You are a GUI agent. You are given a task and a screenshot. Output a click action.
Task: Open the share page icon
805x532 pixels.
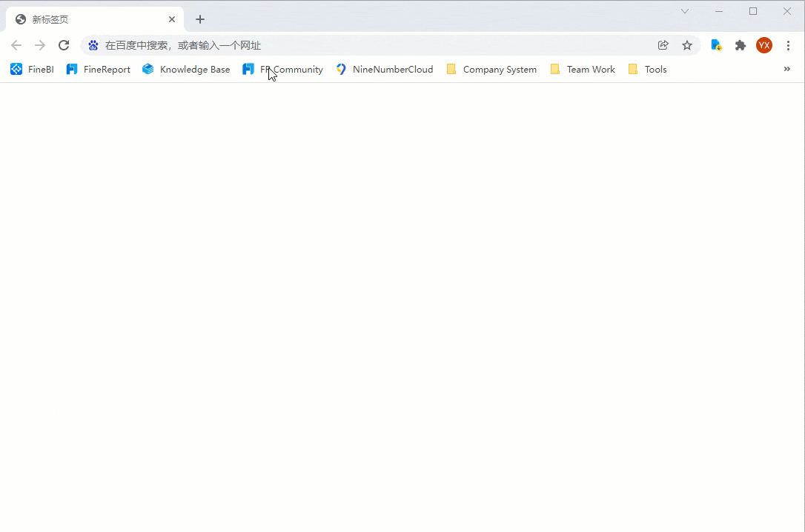click(x=663, y=45)
